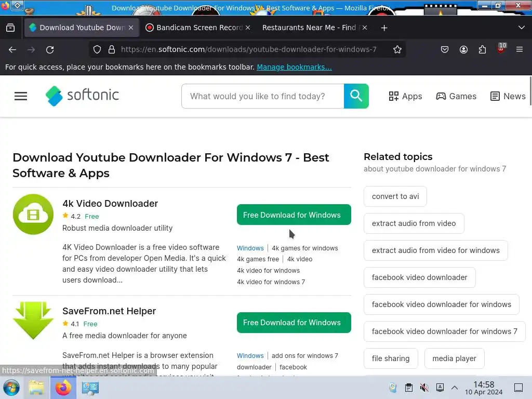This screenshot has height=399, width=532.
Task: Open the Softonic hamburger menu
Action: pyautogui.click(x=21, y=96)
